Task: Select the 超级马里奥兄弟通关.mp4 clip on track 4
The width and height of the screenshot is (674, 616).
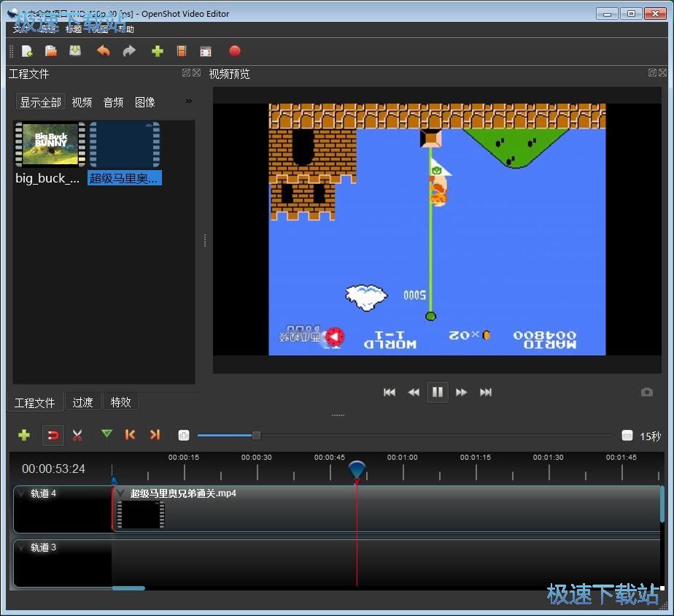Action: [387, 509]
